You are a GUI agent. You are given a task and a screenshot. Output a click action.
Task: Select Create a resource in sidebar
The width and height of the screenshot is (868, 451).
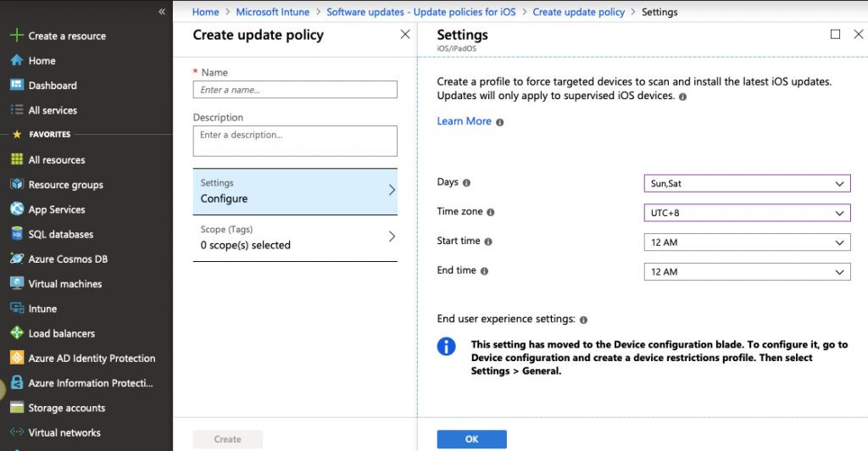(x=67, y=36)
